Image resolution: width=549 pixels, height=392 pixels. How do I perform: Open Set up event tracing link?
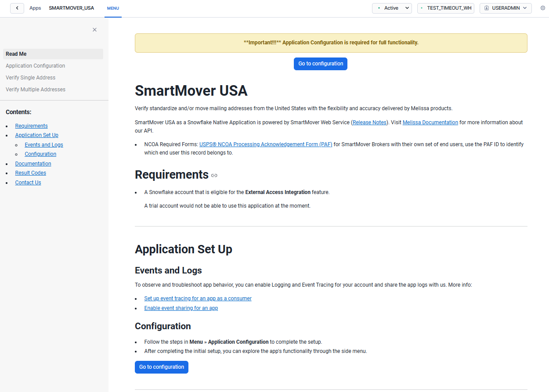[x=198, y=298]
